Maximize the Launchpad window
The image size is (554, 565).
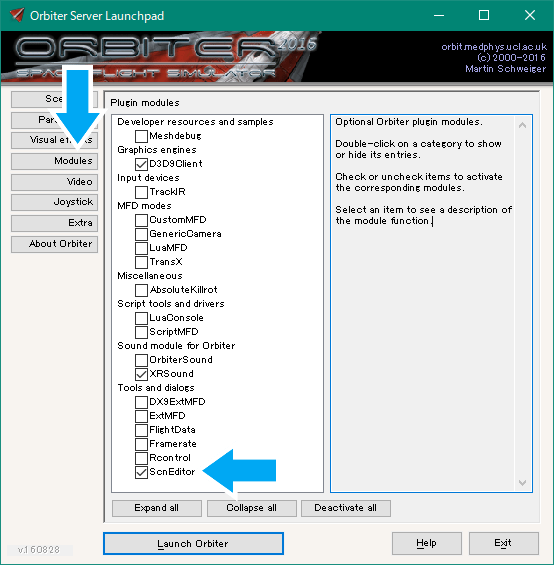[484, 15]
